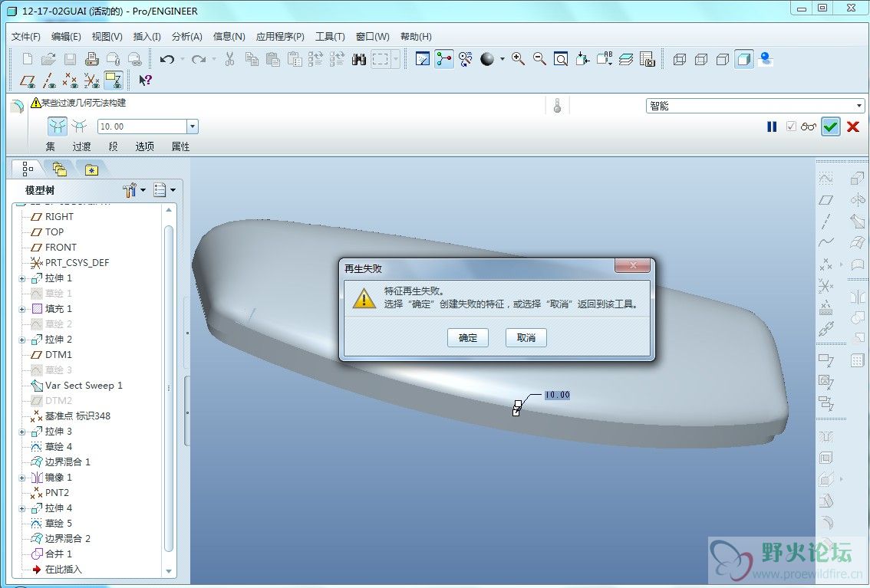Open the 智能 selection filter dropdown
The width and height of the screenshot is (870, 588).
coord(755,106)
